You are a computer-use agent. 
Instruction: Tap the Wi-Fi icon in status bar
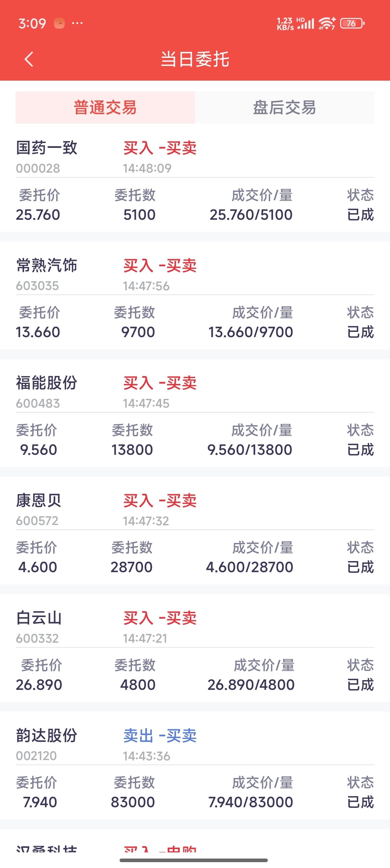pos(327,23)
